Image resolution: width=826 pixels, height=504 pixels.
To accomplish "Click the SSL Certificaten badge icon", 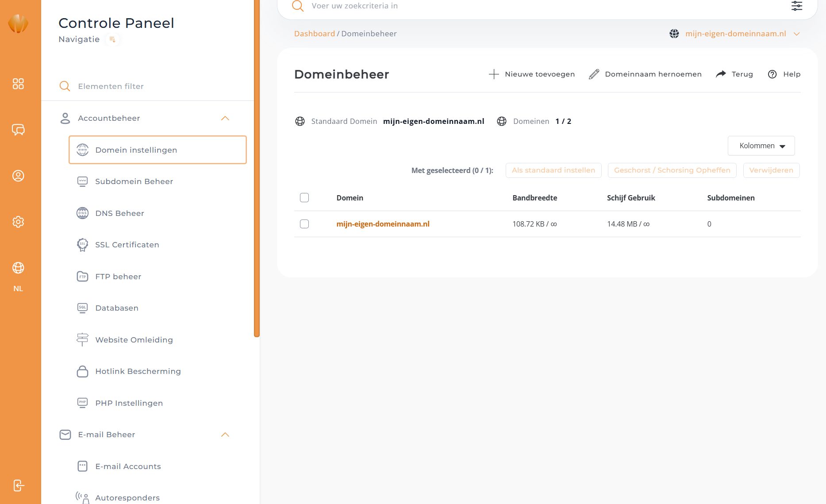I will click(83, 245).
